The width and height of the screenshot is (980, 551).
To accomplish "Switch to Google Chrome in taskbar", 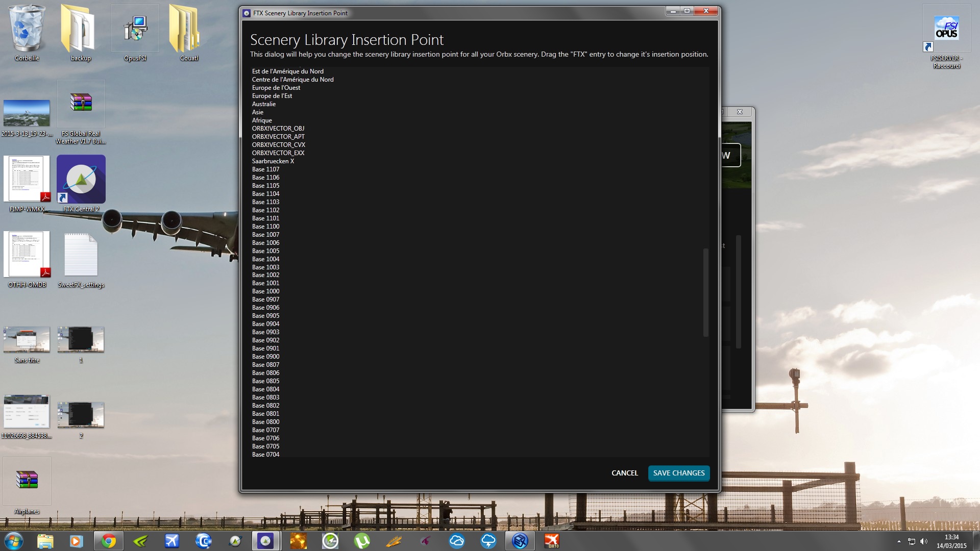I will pyautogui.click(x=108, y=541).
